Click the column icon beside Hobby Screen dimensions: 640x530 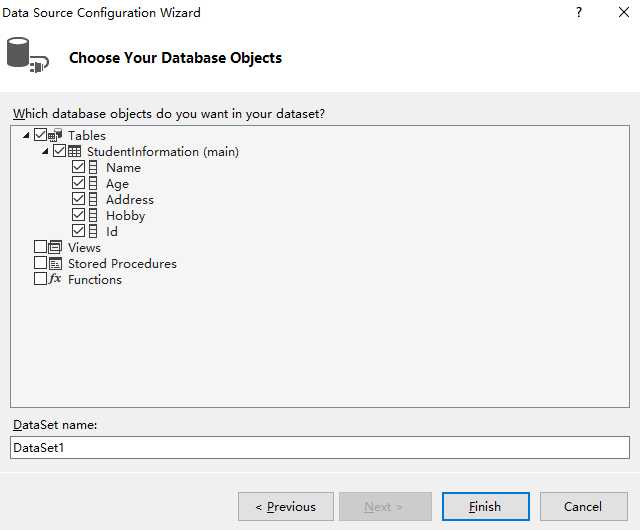click(x=93, y=215)
